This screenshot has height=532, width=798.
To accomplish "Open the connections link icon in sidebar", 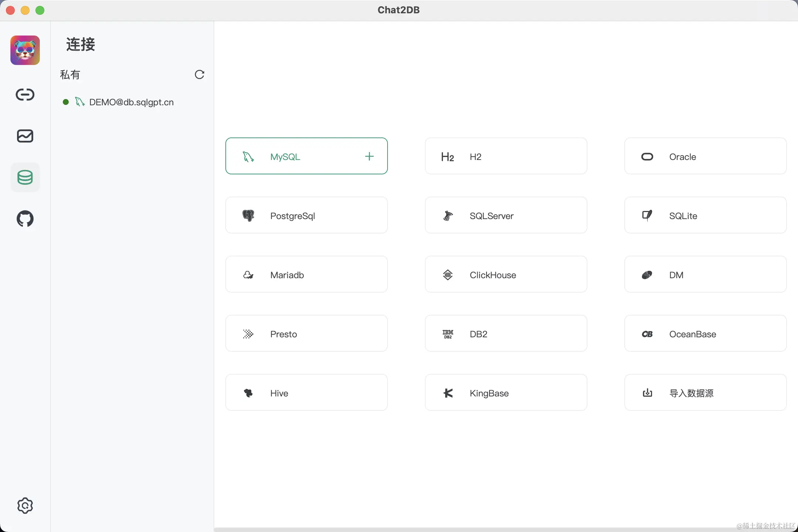I will (x=25, y=95).
